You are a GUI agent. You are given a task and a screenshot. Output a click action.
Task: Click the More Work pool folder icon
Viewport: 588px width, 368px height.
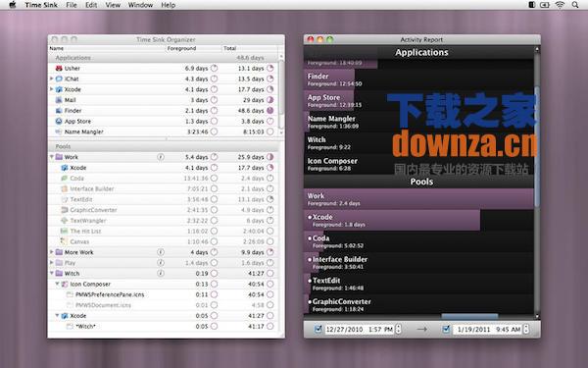[x=59, y=252]
